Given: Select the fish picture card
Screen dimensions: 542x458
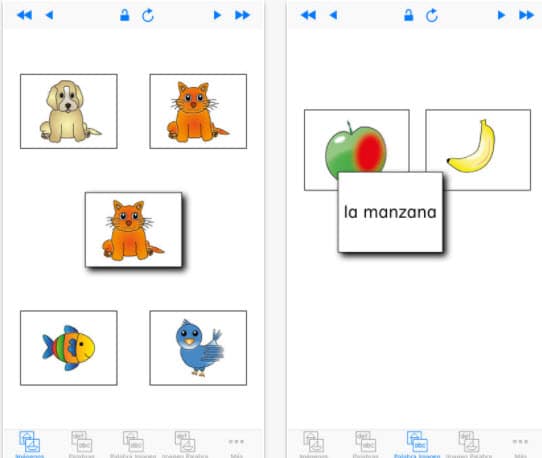Looking at the screenshot, I should click(69, 348).
